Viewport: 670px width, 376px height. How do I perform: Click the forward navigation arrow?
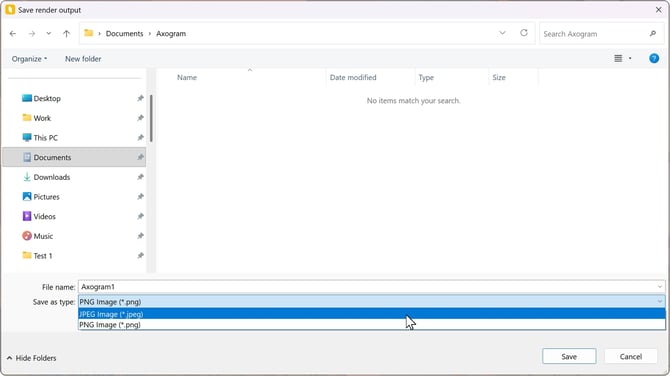pos(32,33)
